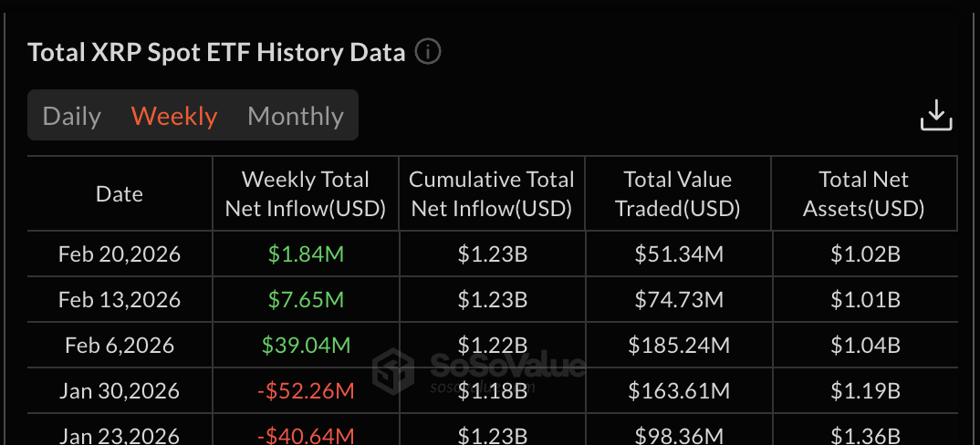
Task: Click the -$52.26M net outflow value
Action: tap(306, 390)
